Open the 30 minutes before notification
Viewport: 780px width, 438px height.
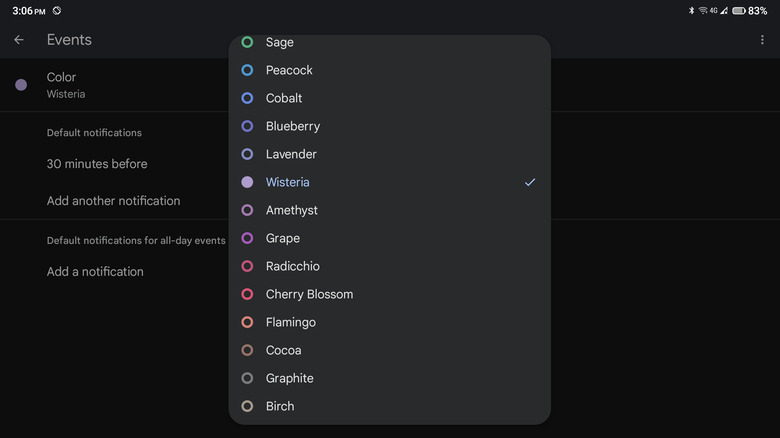point(97,164)
